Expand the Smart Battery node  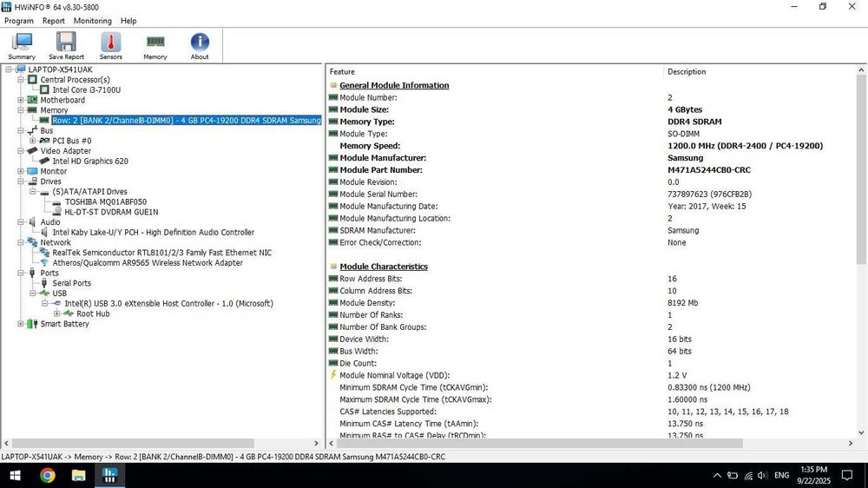21,324
